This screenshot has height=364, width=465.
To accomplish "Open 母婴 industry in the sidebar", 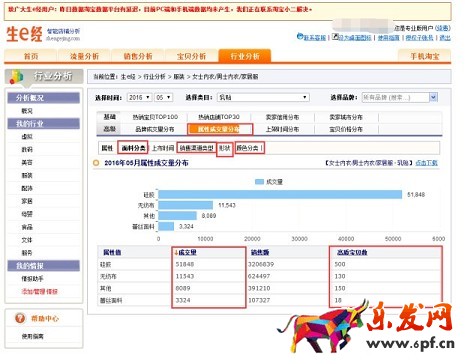I will (27, 214).
